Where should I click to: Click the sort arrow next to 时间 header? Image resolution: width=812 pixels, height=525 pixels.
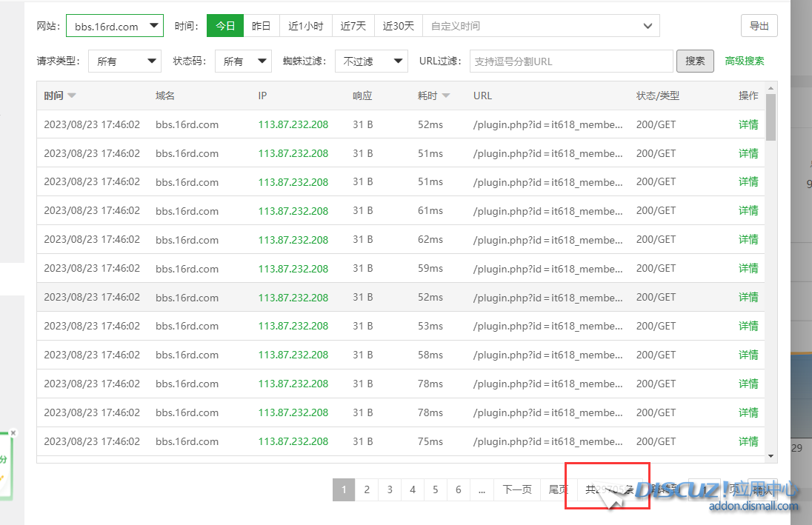71,96
